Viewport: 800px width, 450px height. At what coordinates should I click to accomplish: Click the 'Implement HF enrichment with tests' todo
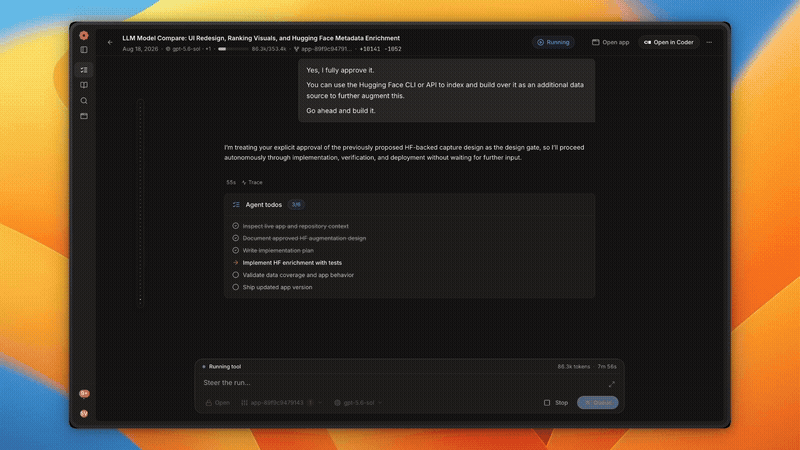coord(292,263)
